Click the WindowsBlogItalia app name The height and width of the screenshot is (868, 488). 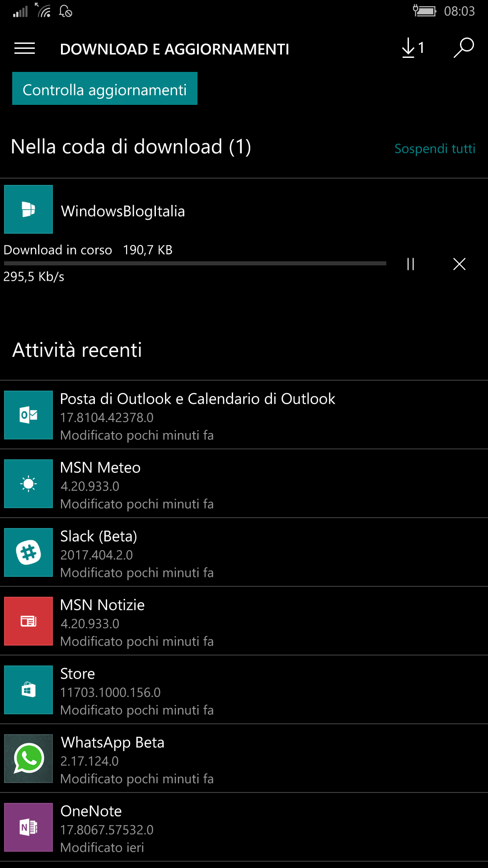tap(123, 211)
